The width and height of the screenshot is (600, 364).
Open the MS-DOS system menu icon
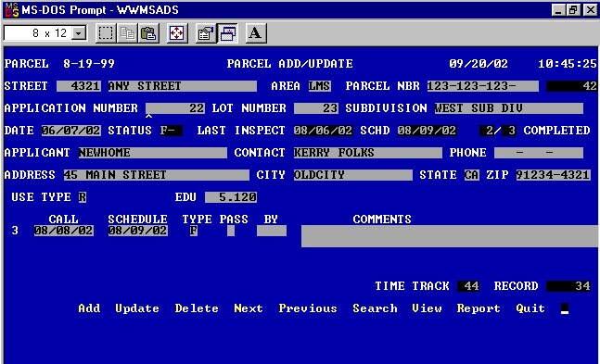tap(12, 10)
